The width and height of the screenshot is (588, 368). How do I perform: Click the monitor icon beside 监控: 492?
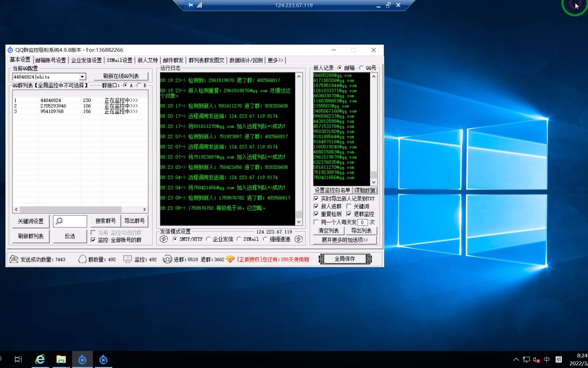[128, 259]
